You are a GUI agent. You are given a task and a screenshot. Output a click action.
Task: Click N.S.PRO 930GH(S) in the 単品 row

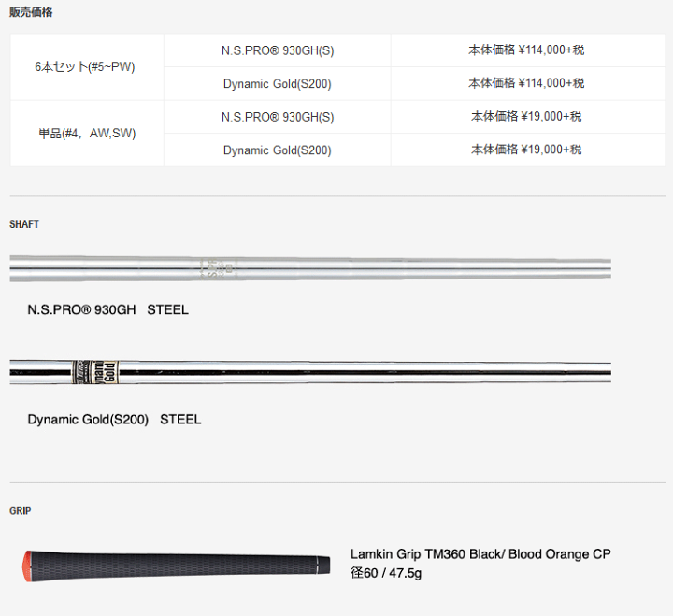click(x=278, y=117)
